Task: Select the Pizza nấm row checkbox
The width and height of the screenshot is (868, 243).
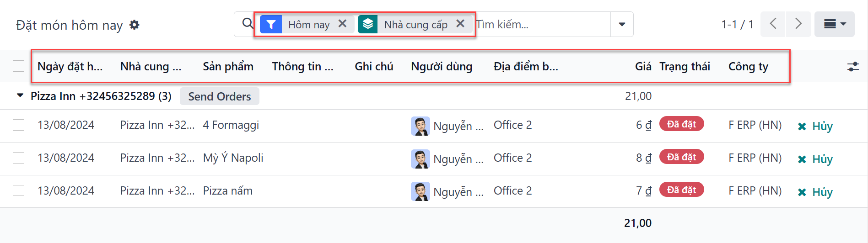Action: [19, 191]
